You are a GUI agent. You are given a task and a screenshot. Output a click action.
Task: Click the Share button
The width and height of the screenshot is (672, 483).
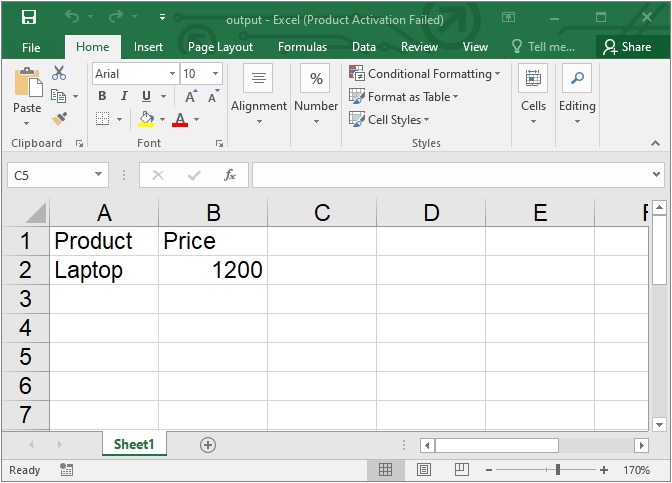coord(627,47)
